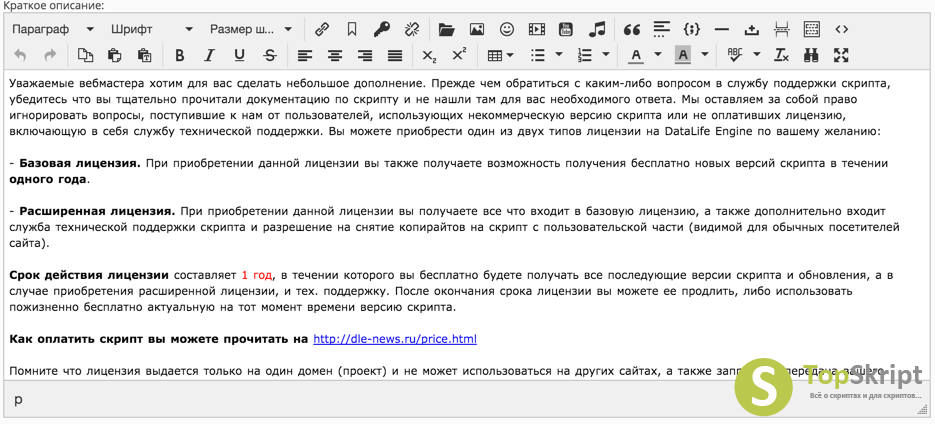Viewport: 935px width, 424px height.
Task: Align text center
Action: [335, 55]
